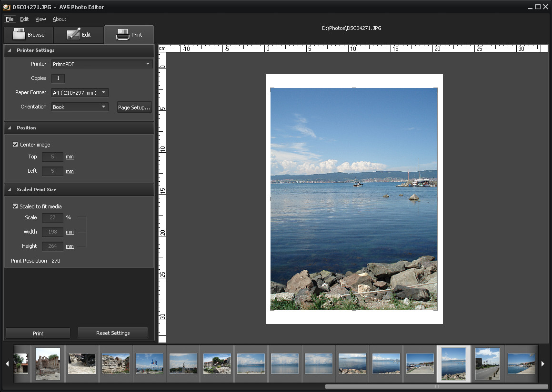Click the photo preview on the page

click(x=354, y=199)
